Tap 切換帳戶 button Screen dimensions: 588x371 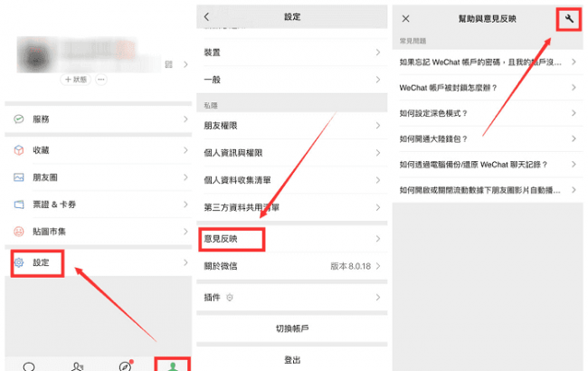(292, 328)
